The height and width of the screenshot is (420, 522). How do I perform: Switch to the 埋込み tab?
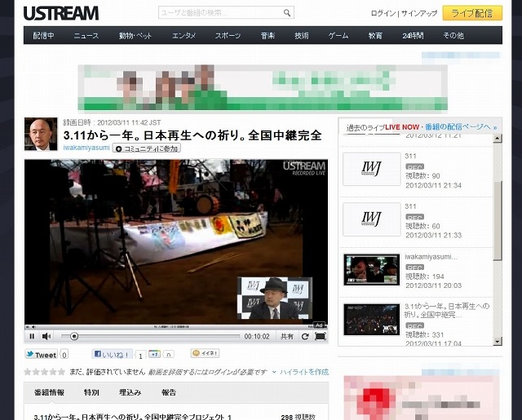tap(130, 392)
